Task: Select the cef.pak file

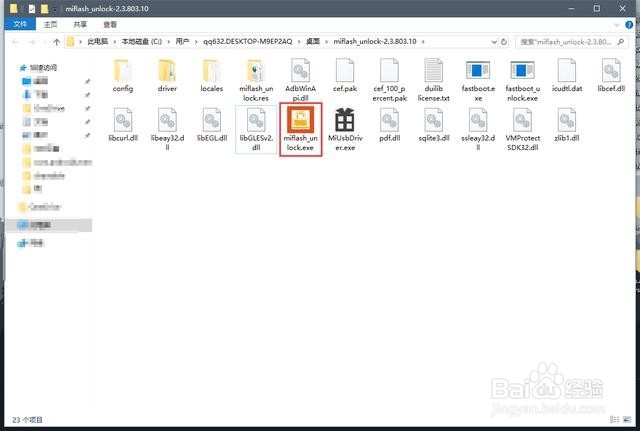Action: pos(345,76)
